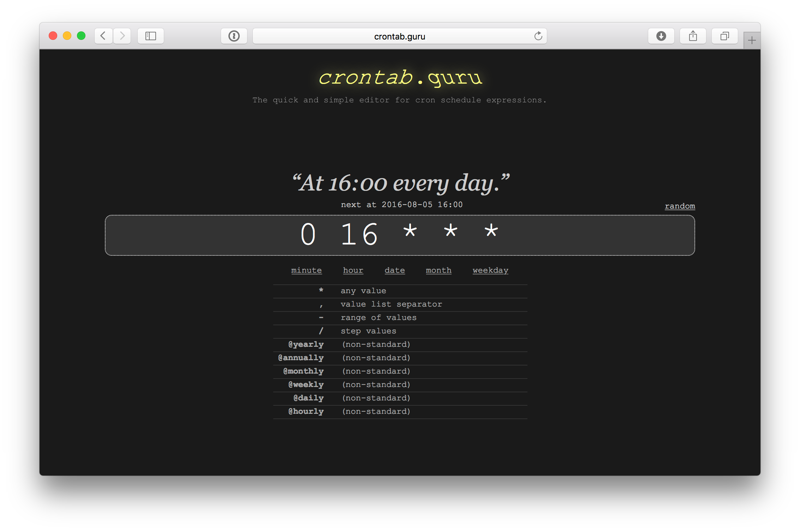The image size is (800, 532).
Task: Open the Share menu icon
Action: pos(693,36)
